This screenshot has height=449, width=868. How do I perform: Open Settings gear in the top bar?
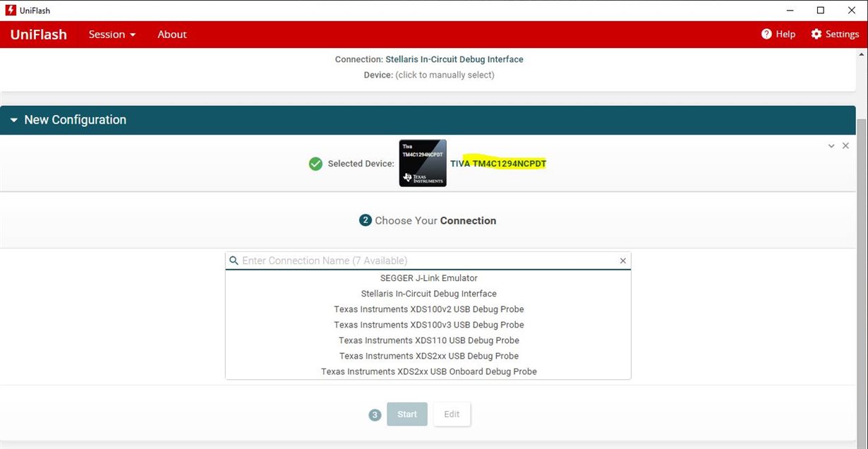835,35
